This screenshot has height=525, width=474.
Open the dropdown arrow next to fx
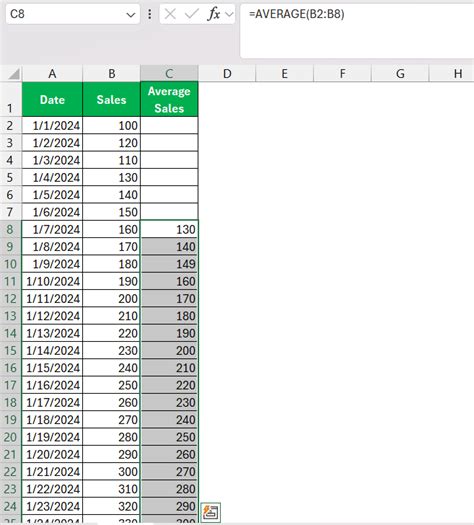229,14
